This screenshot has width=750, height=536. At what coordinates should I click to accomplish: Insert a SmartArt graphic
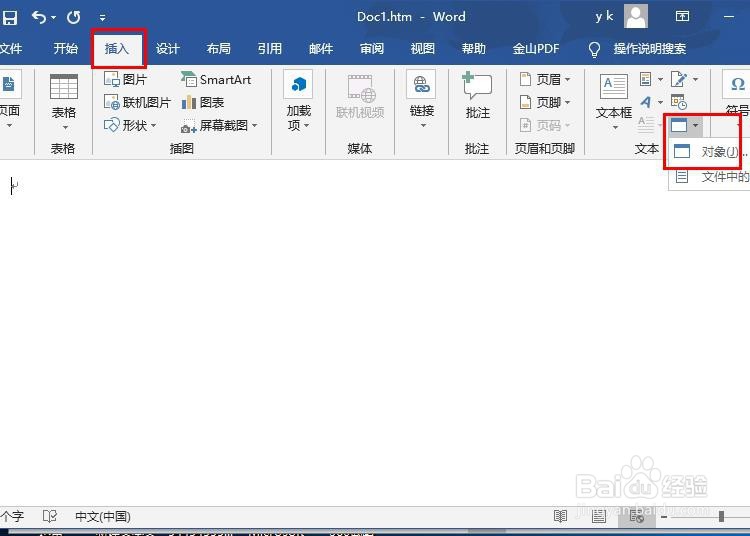216,79
